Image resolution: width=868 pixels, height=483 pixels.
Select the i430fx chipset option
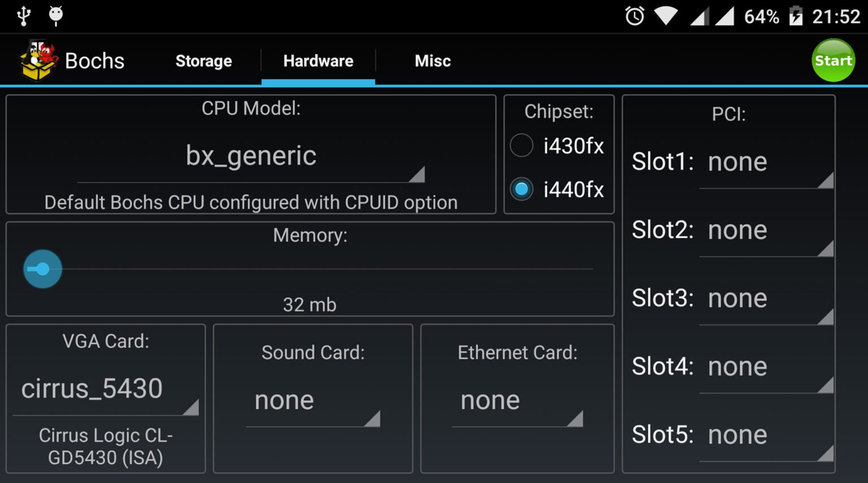tap(521, 145)
